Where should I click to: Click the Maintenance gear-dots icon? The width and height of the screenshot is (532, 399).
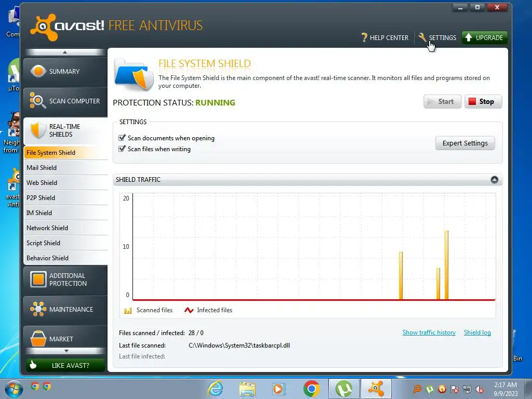tap(38, 309)
